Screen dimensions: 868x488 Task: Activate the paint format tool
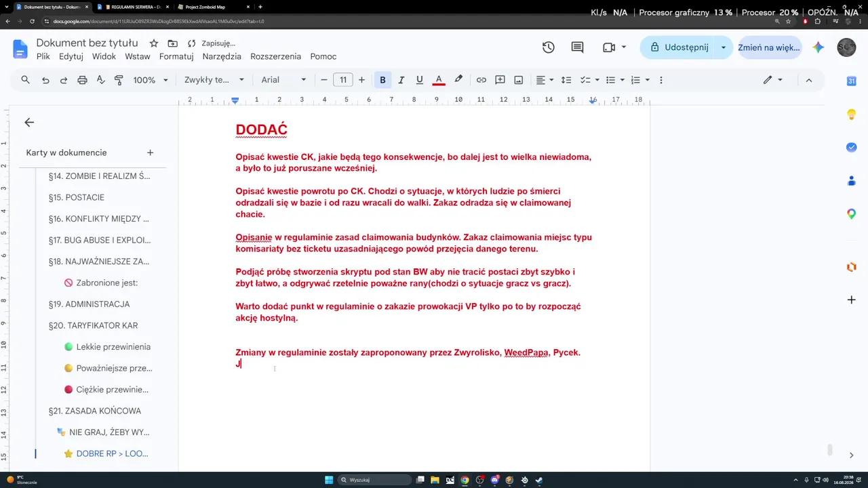[119, 80]
